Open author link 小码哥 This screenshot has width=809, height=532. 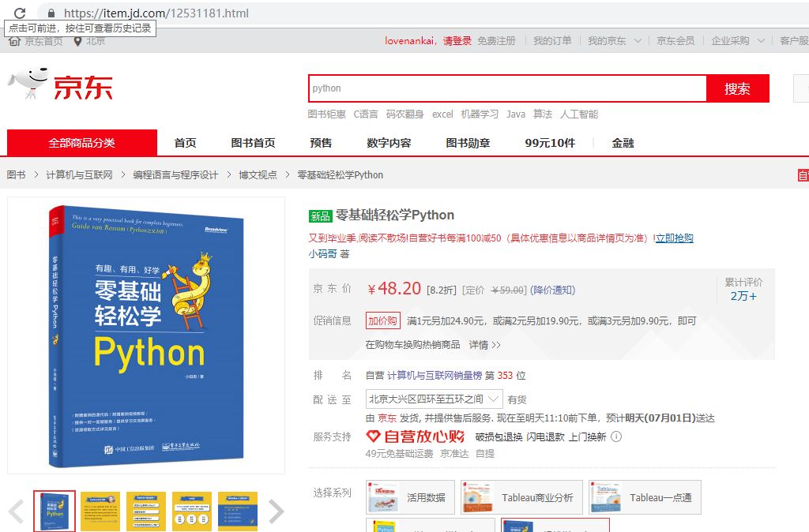point(323,253)
